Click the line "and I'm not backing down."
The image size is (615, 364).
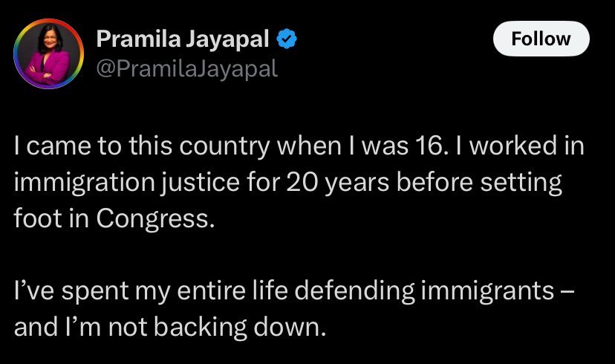[x=170, y=327]
